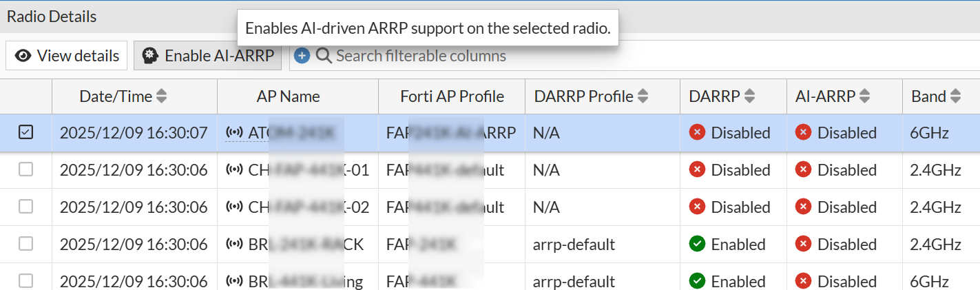
Task: Toggle sort arrows on DARRP Profile column
Action: click(x=643, y=96)
